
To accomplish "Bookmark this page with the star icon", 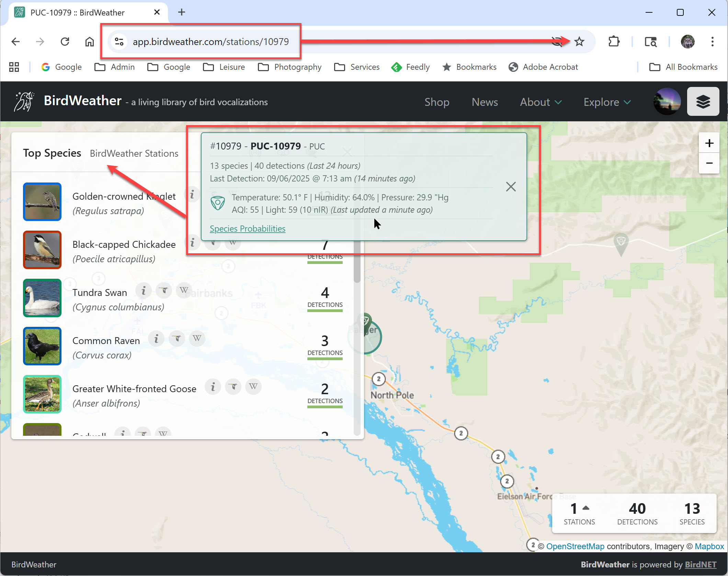I will [x=579, y=42].
